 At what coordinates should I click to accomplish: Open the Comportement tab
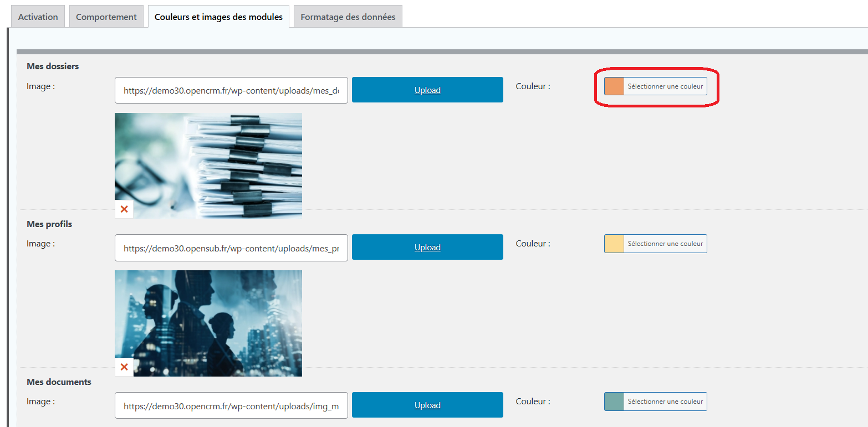[x=106, y=17]
